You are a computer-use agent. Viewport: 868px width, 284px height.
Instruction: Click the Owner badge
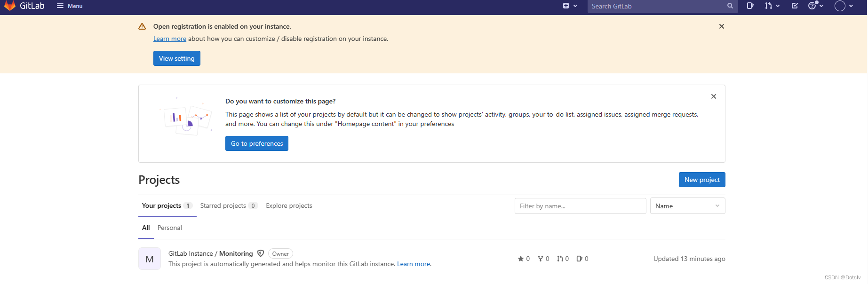(280, 253)
